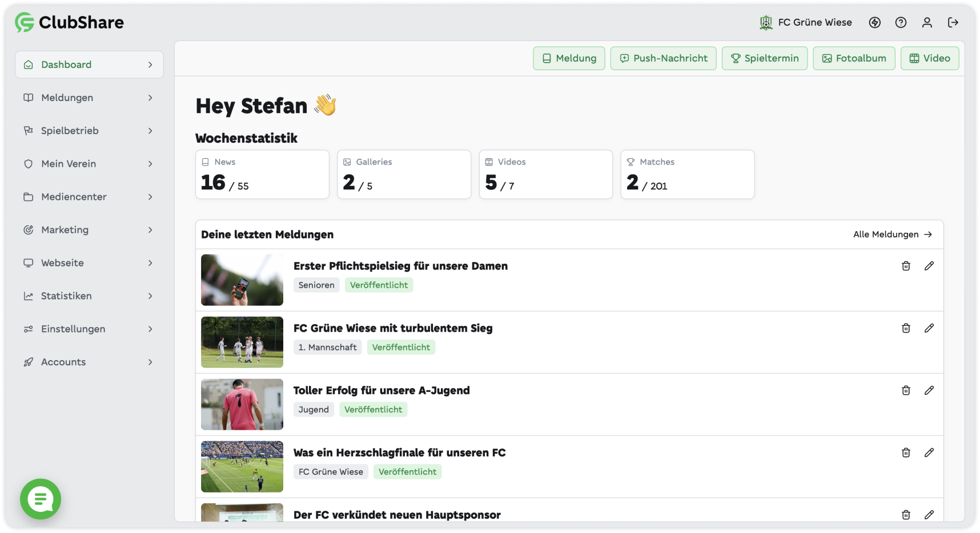
Task: Select Mein Verein menu item
Action: coord(89,164)
